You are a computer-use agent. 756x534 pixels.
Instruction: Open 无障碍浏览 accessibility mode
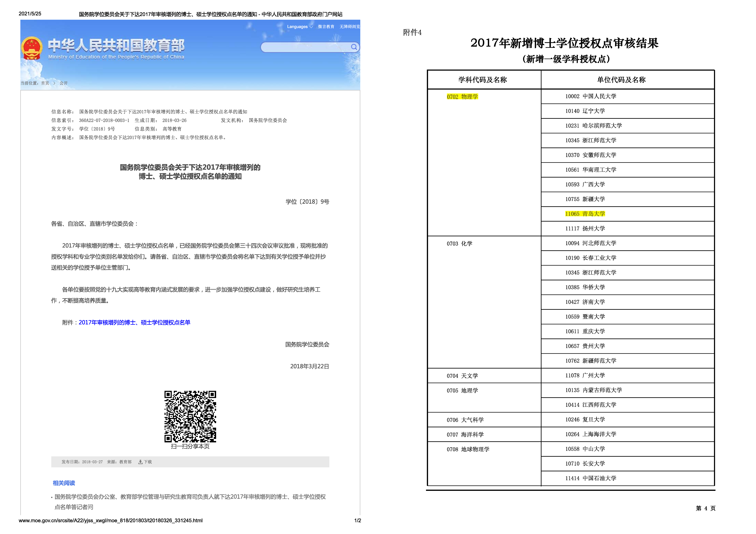(350, 27)
